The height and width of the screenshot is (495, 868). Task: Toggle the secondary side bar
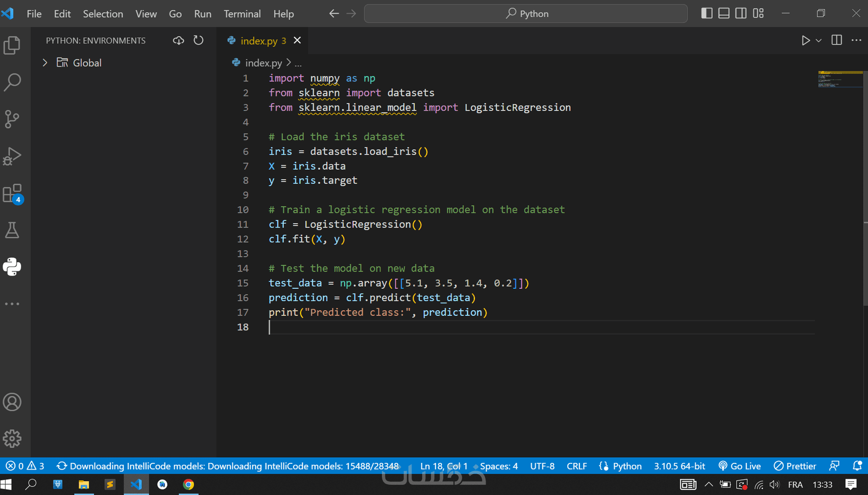[741, 13]
